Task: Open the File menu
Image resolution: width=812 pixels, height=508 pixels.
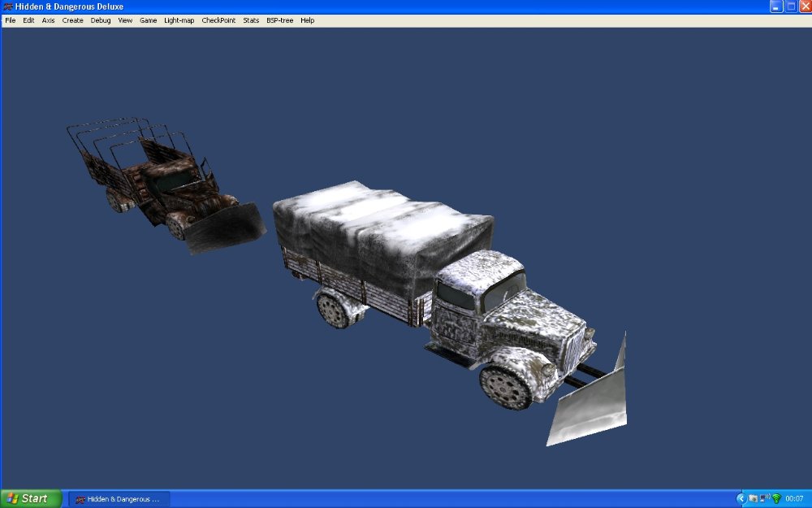Action: coord(9,20)
